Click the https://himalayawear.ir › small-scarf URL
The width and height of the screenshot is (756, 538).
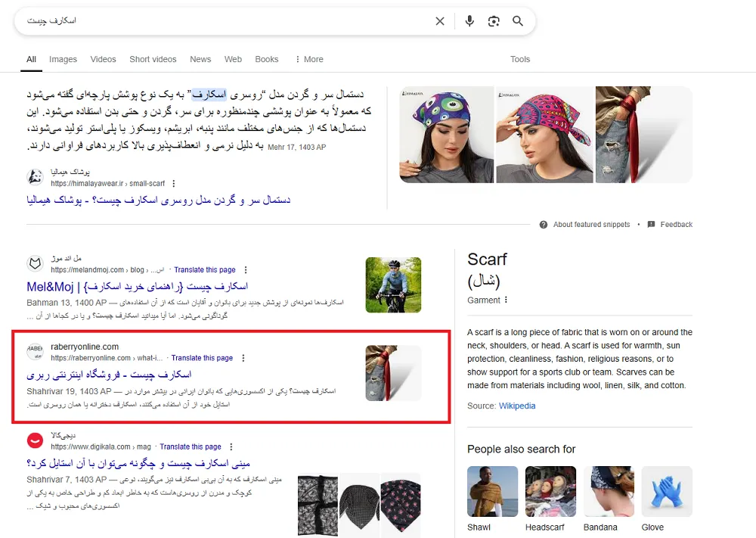click(x=108, y=183)
